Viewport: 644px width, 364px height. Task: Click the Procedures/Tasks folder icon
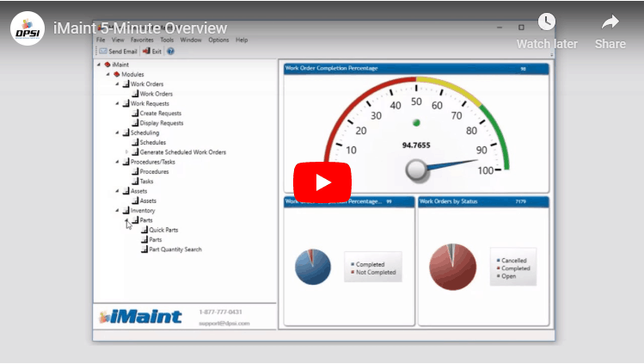tap(126, 162)
